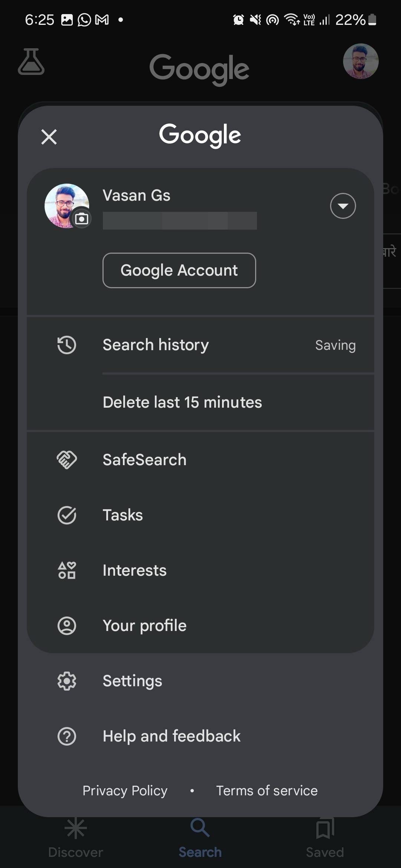The height and width of the screenshot is (868, 401).
Task: Select Delete last 15 minutes
Action: 182,402
